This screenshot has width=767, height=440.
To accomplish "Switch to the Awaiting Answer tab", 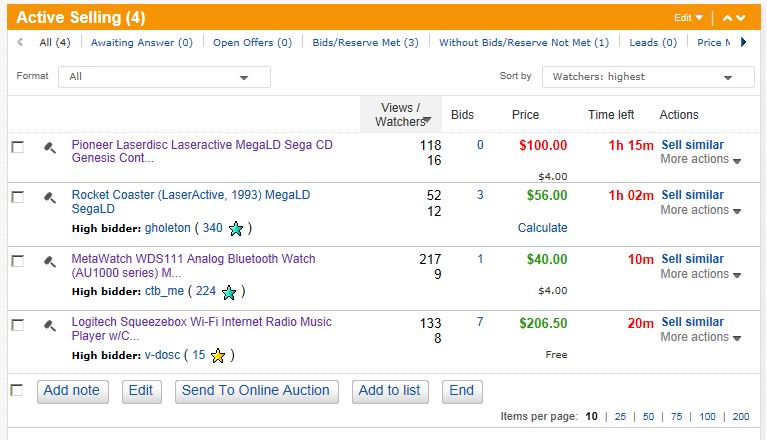I will pos(141,43).
